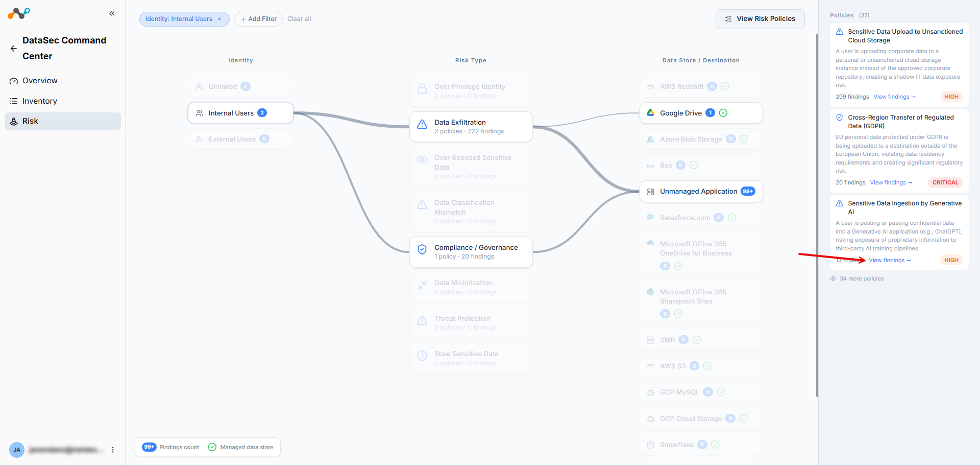This screenshot has width=980, height=466.
Task: Click the Data Classification Mismatch warning icon
Action: (x=422, y=204)
